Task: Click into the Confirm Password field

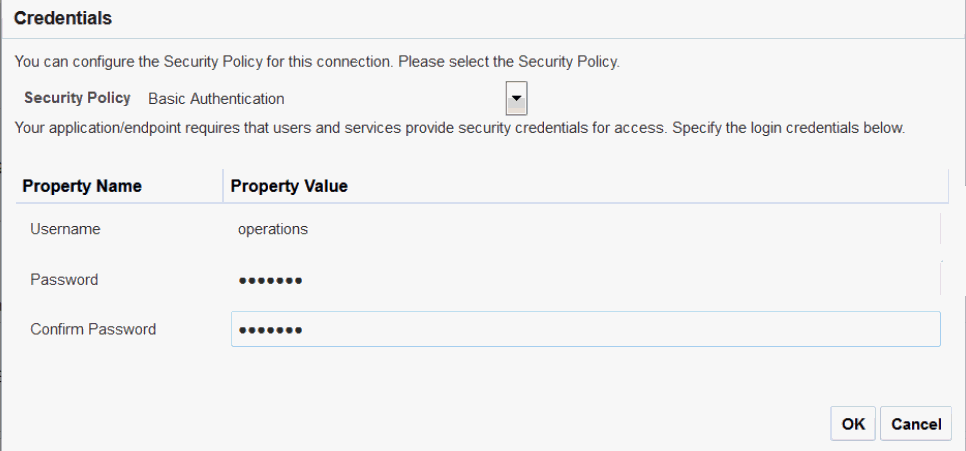Action: pyautogui.click(x=584, y=329)
